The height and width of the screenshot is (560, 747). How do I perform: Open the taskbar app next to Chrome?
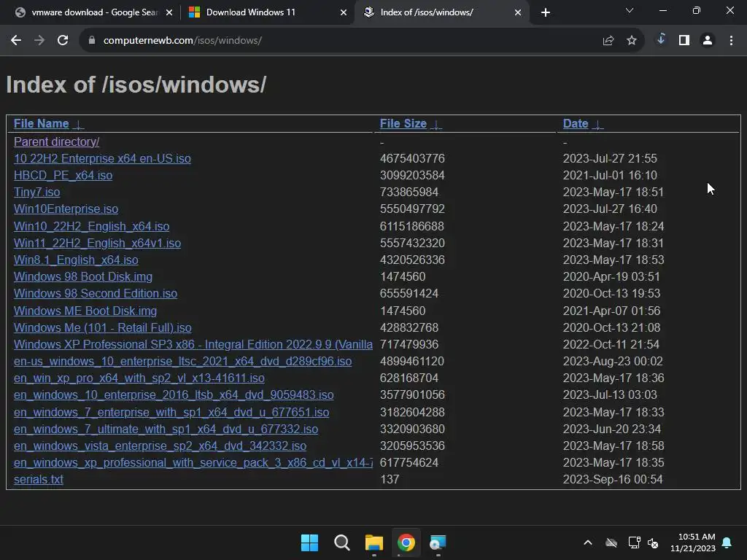[438, 542]
